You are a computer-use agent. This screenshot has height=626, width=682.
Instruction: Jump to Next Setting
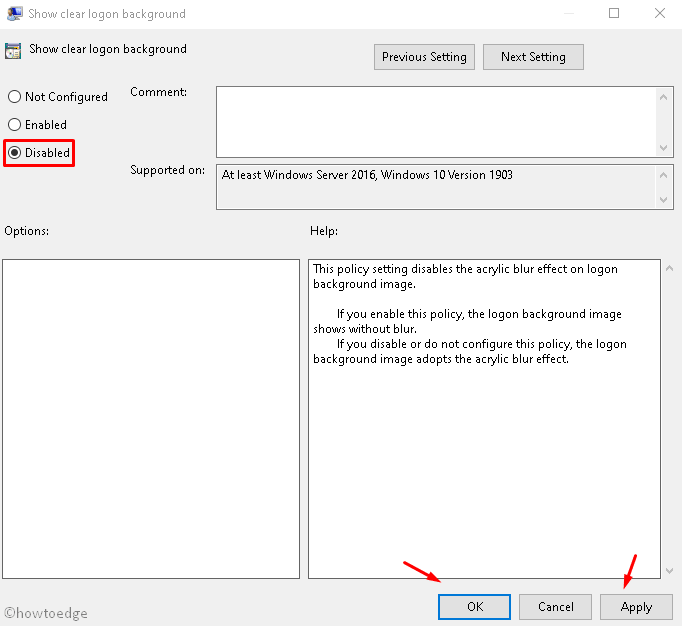coord(533,57)
